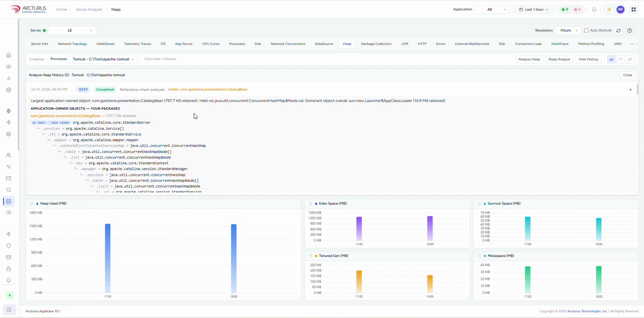
Task: Collapse the DEEP analysis entry triangle
Action: 630,90
